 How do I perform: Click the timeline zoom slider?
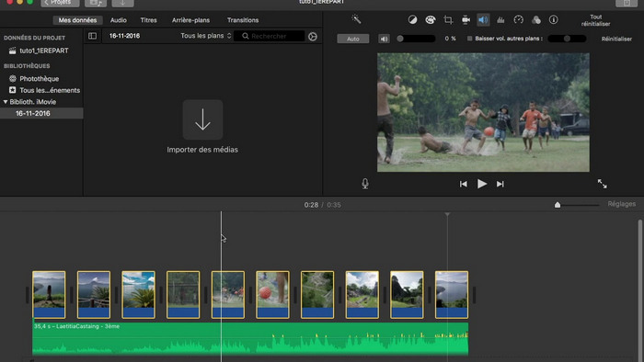(577, 205)
